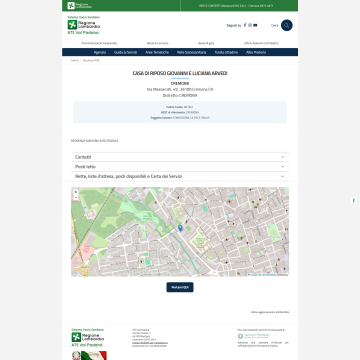Click the chevron on the Rette, liste d'attesa row
This screenshot has height=360, width=360.
click(x=282, y=176)
